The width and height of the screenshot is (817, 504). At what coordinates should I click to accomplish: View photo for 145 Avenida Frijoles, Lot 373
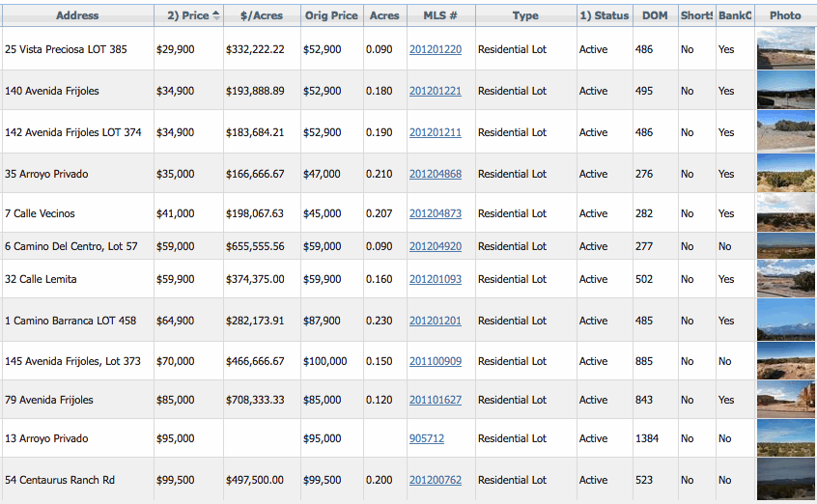(x=786, y=361)
